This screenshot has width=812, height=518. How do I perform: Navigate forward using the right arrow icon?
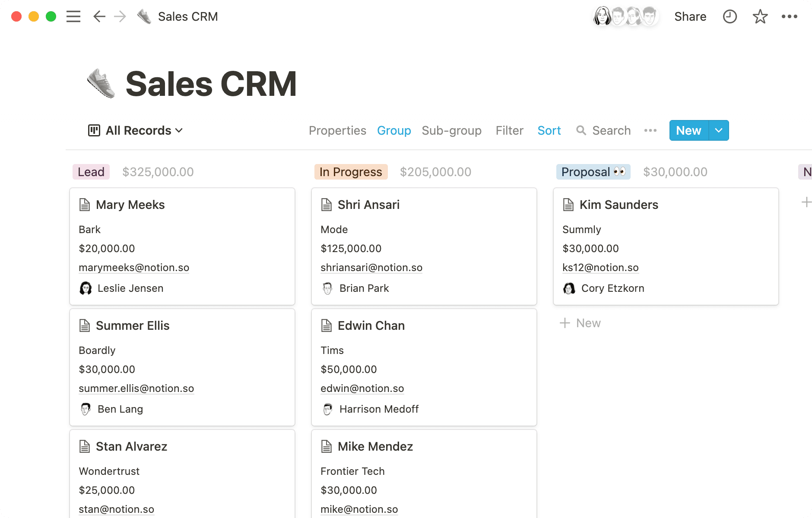[x=120, y=16]
